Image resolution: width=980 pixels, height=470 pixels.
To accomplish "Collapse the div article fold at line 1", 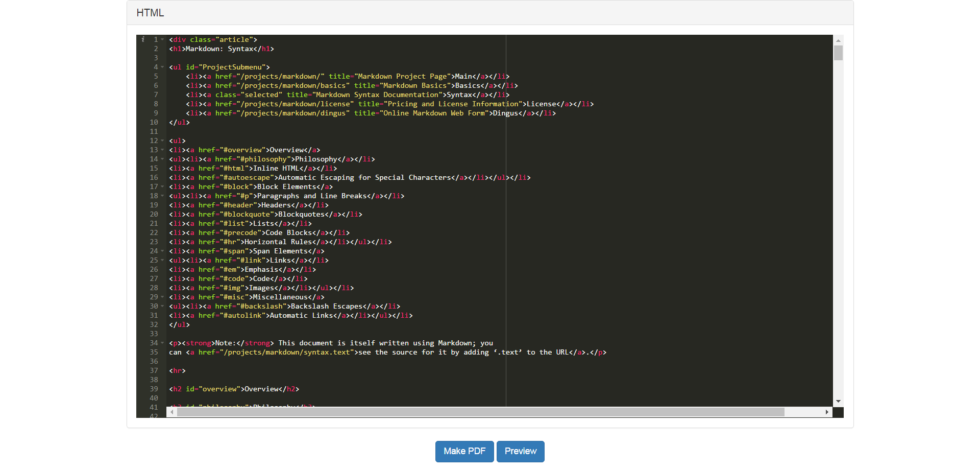I will [x=162, y=39].
